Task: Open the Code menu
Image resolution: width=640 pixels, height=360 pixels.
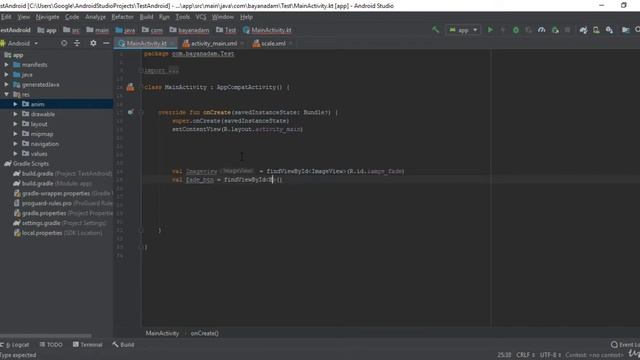Action: coord(72,17)
